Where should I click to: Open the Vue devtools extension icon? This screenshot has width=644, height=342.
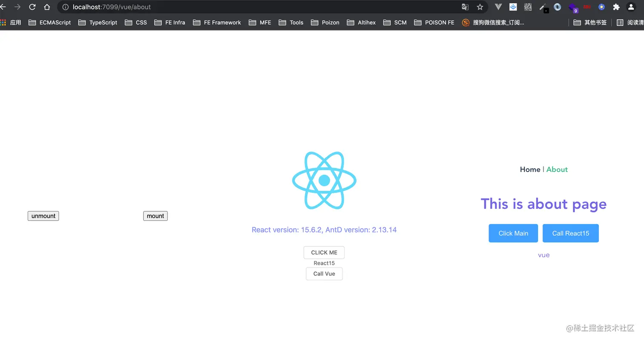[498, 7]
